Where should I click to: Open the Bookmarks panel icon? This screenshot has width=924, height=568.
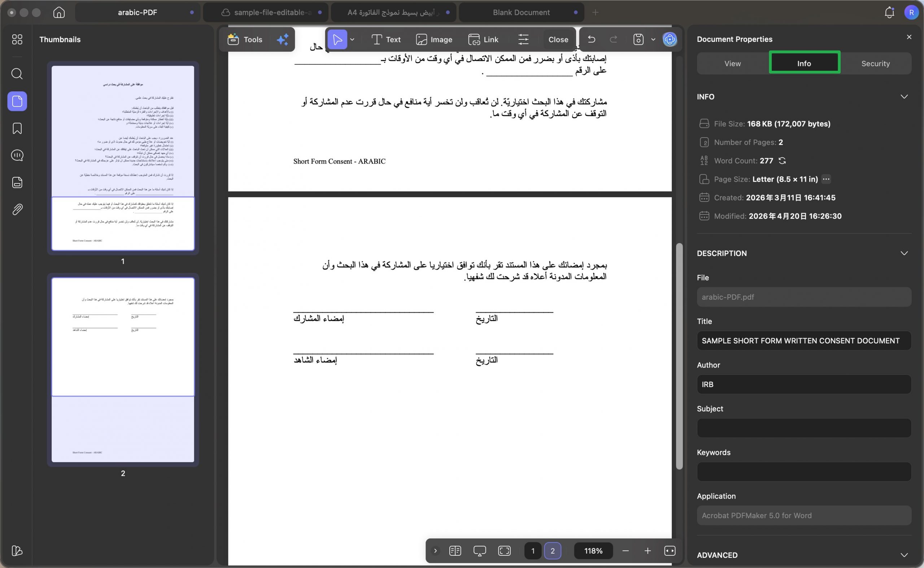point(17,129)
